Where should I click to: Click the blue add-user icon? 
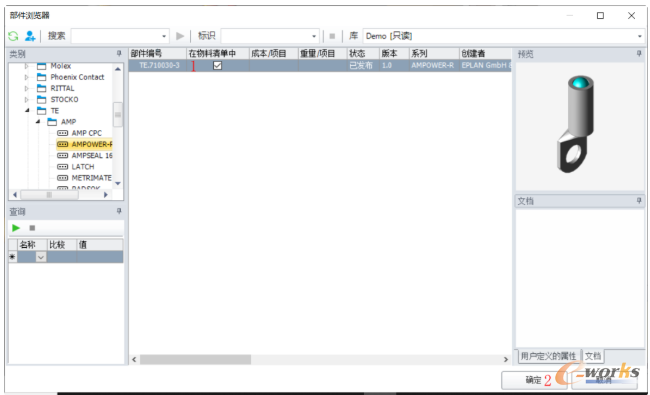30,36
